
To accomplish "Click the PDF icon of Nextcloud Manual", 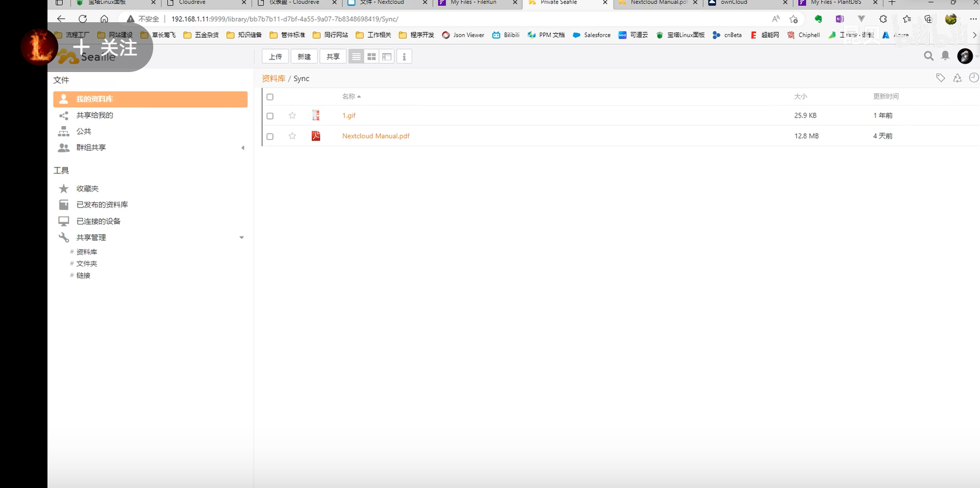I will [x=315, y=136].
